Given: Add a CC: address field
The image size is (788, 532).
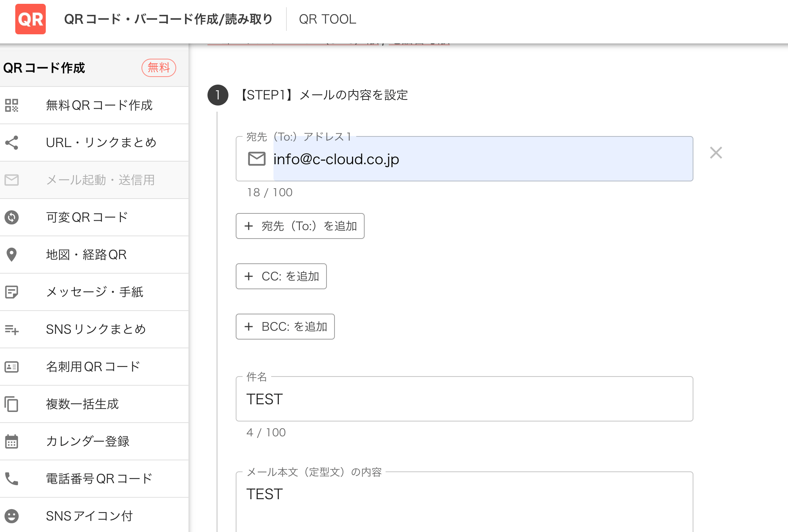Looking at the screenshot, I should pos(281,276).
